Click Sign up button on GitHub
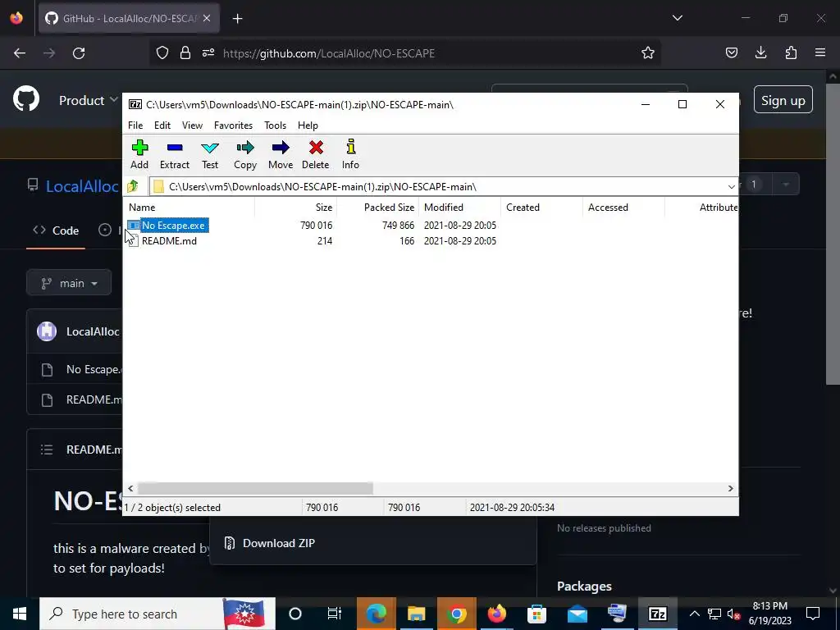 point(783,100)
